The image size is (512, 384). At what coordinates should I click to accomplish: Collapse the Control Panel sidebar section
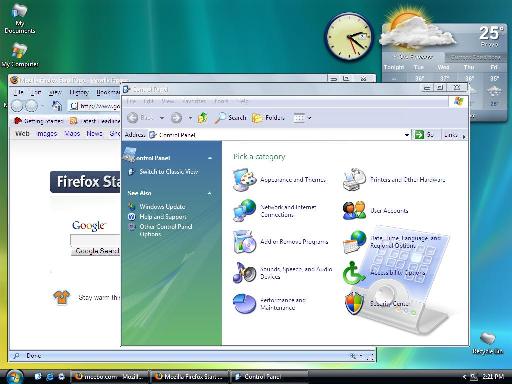tap(210, 158)
